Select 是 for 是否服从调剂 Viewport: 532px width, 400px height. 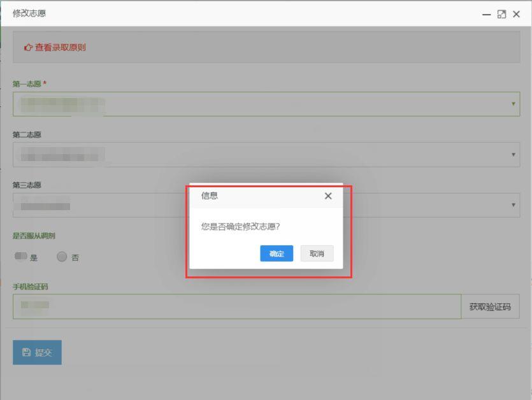tap(21, 257)
